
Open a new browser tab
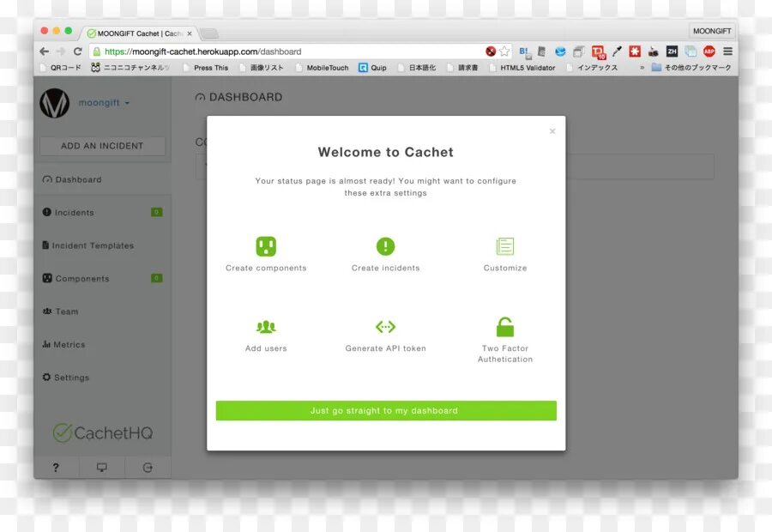(209, 33)
